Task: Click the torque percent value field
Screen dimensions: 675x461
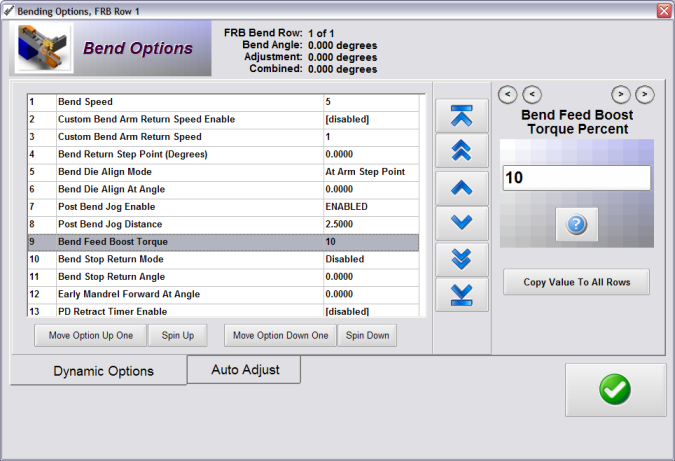Action: coord(576,178)
